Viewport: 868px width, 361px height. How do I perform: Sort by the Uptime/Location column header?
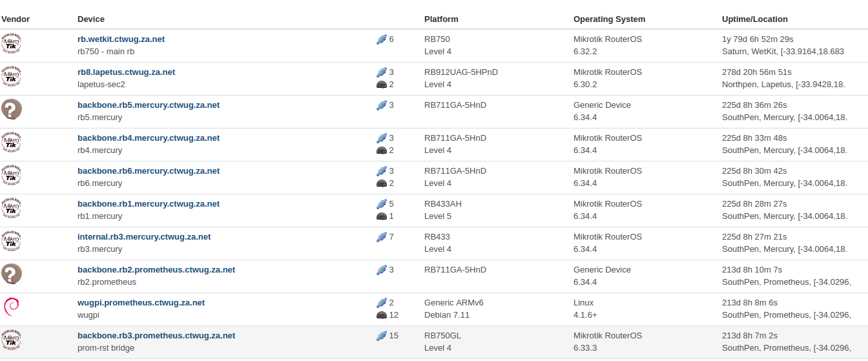[754, 19]
